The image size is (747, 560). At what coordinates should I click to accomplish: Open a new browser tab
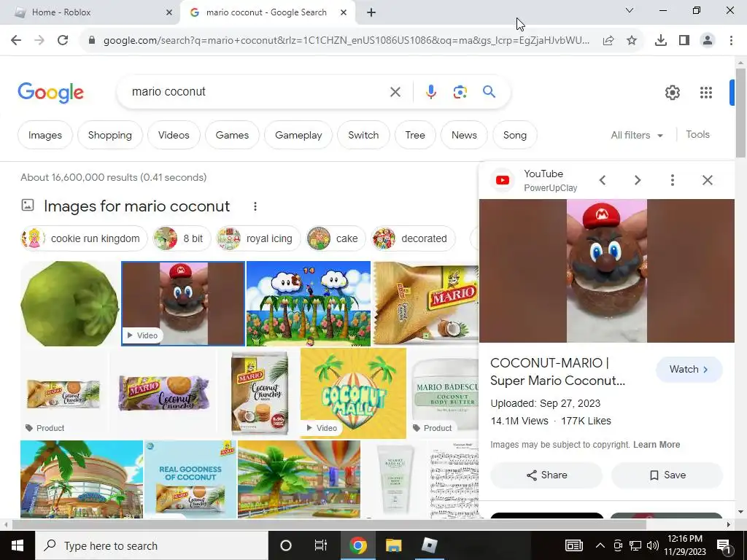371,12
